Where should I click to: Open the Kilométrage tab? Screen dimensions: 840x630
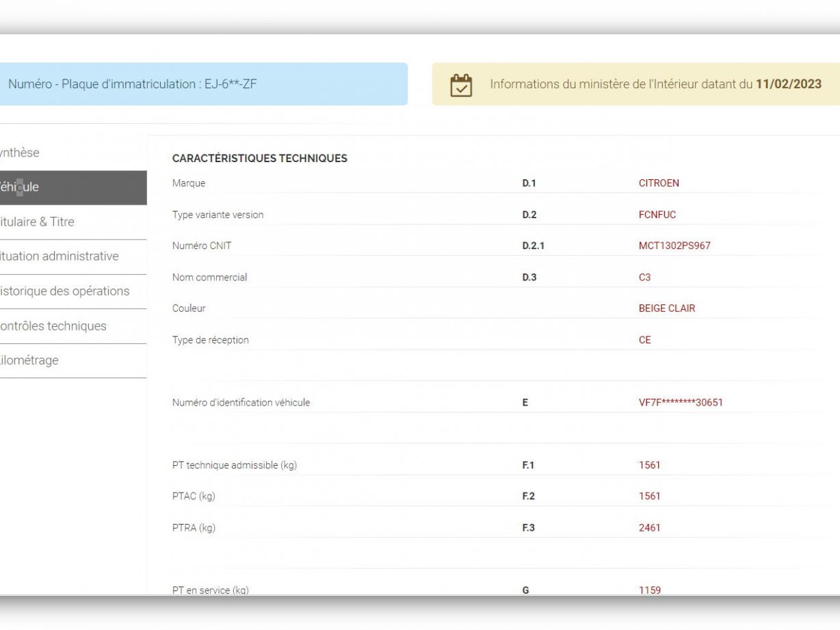[x=31, y=360]
